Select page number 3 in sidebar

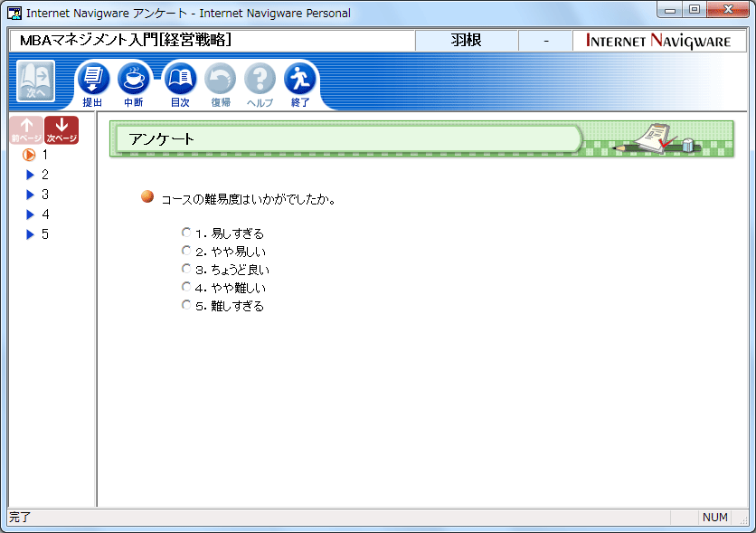(45, 195)
